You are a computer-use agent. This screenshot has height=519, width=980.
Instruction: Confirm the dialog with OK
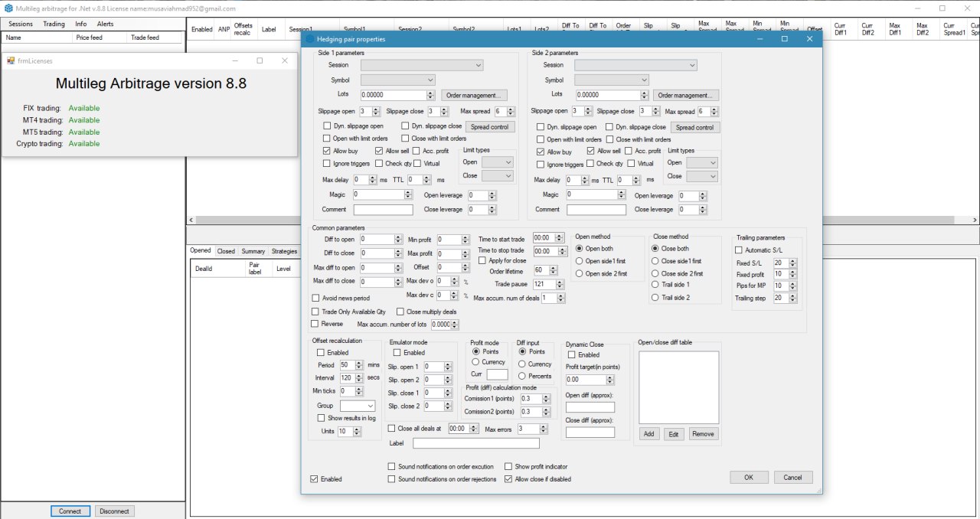[749, 478]
